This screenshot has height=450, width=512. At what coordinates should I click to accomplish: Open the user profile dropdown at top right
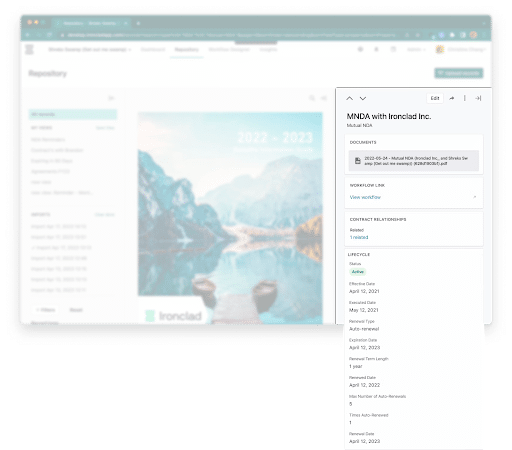pos(461,50)
